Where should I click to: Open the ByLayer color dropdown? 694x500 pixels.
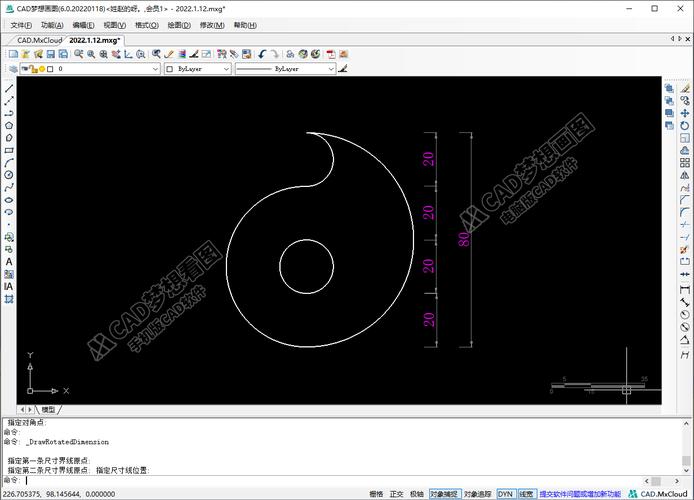(x=225, y=70)
